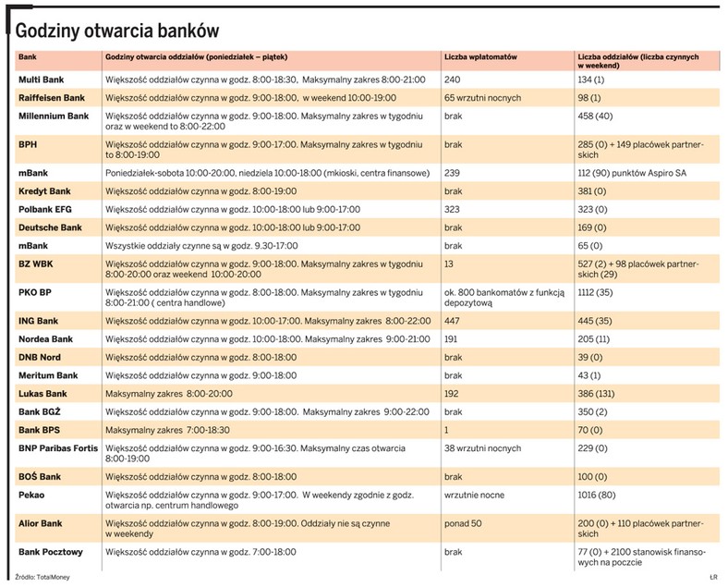Viewport: 728px width, 588px height.
Task: Click 'Godziny otwarcia oddziałów' column header
Action: [x=197, y=56]
